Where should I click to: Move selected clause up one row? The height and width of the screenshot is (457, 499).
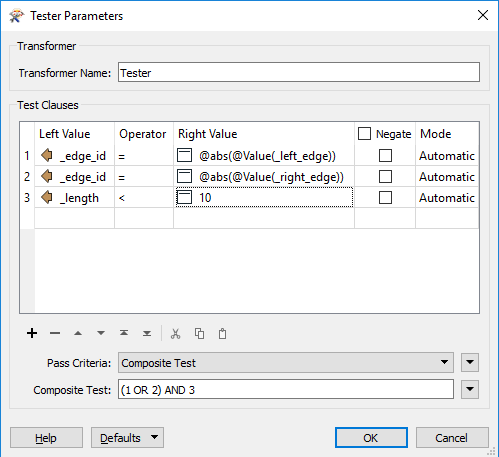78,333
